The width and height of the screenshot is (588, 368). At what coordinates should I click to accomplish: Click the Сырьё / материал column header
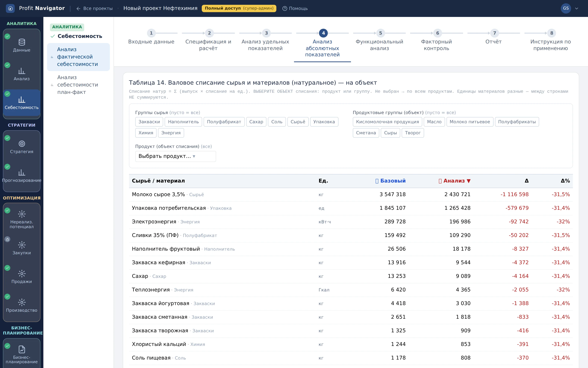click(158, 181)
